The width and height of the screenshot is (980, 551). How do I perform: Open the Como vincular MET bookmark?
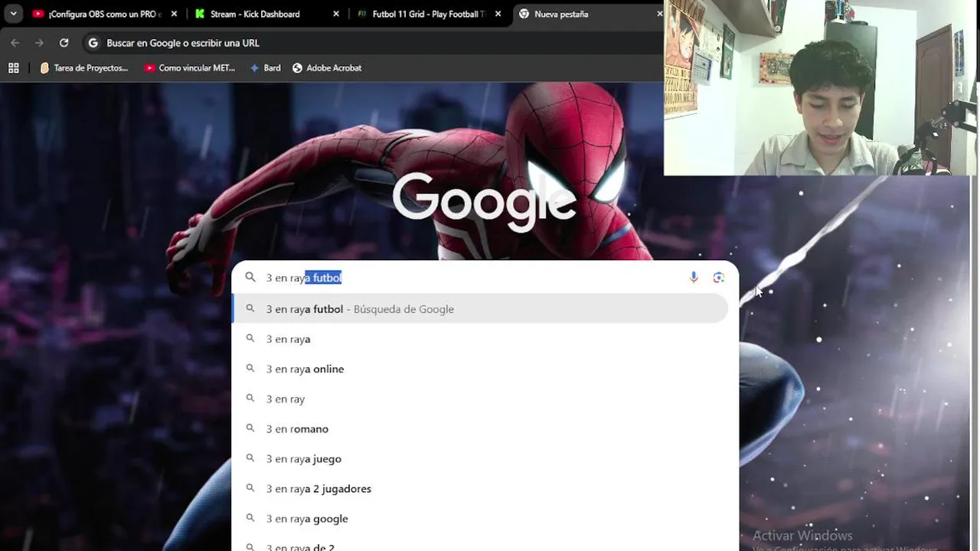(190, 68)
